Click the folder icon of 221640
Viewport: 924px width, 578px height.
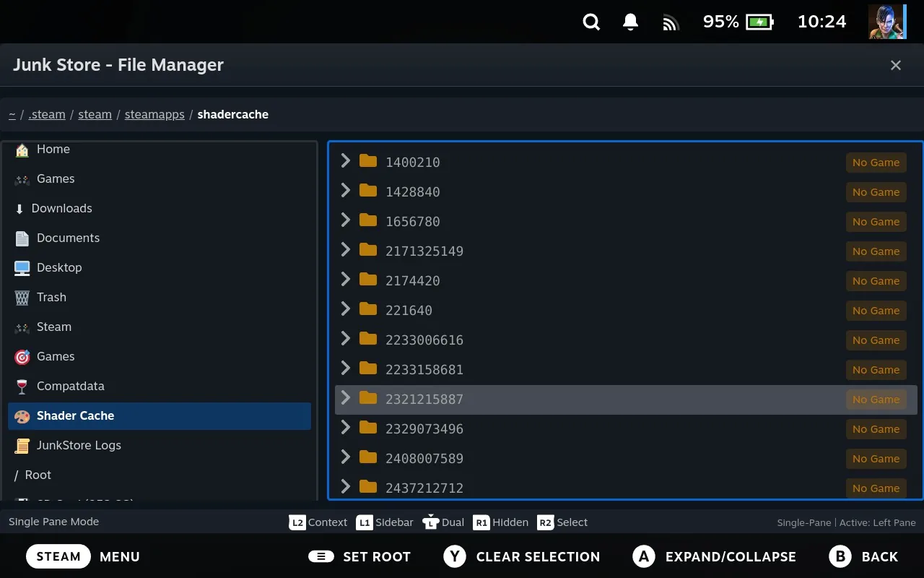368,309
